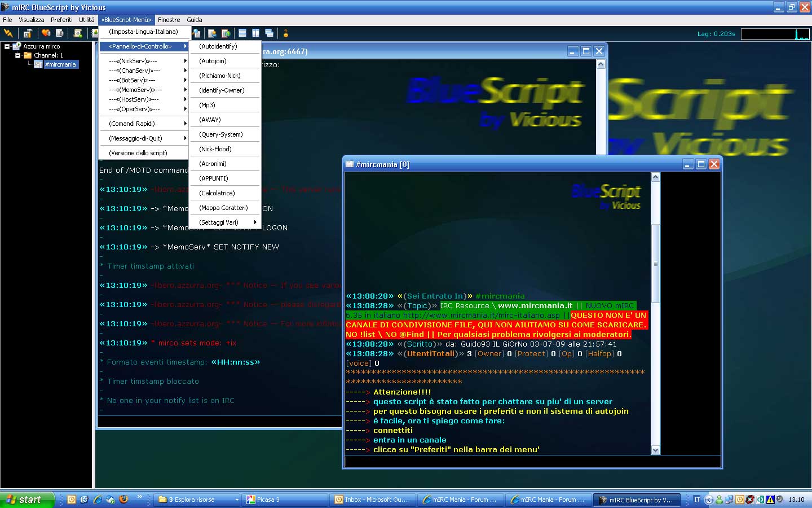Select #mircmania in the channel tree
The width and height of the screenshot is (812, 508).
coord(60,64)
